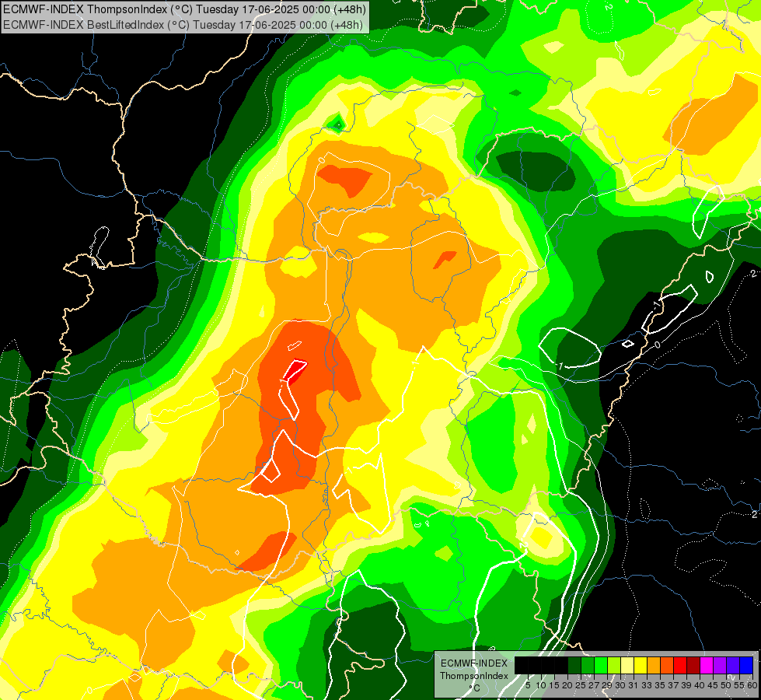Click the red Thompson index maximum on the map
This screenshot has height=700, width=761.
[295, 370]
